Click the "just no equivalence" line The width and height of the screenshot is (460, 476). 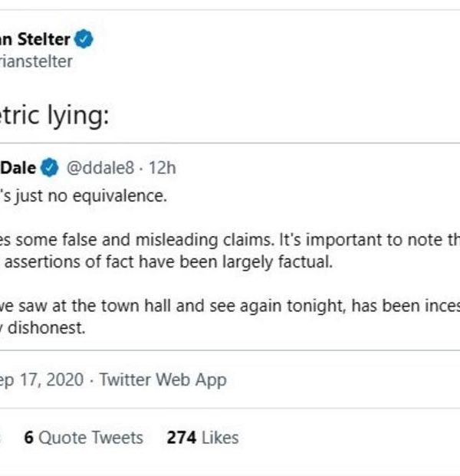pyautogui.click(x=83, y=195)
